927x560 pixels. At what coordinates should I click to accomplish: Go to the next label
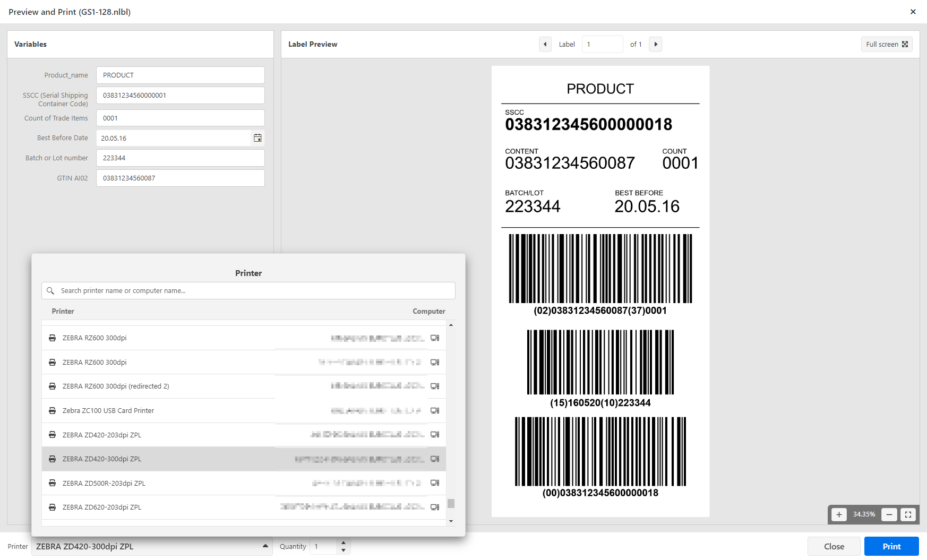(656, 44)
